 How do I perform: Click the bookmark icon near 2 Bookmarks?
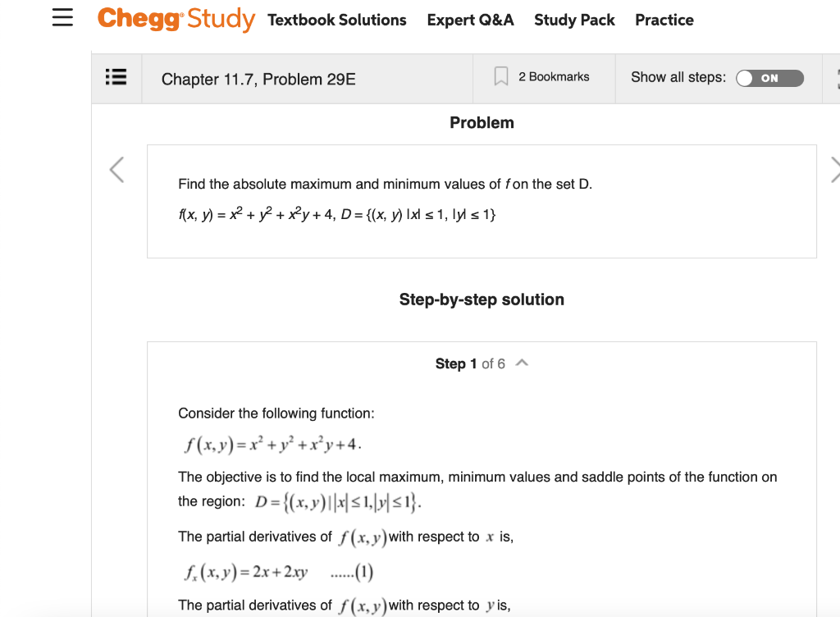(501, 75)
